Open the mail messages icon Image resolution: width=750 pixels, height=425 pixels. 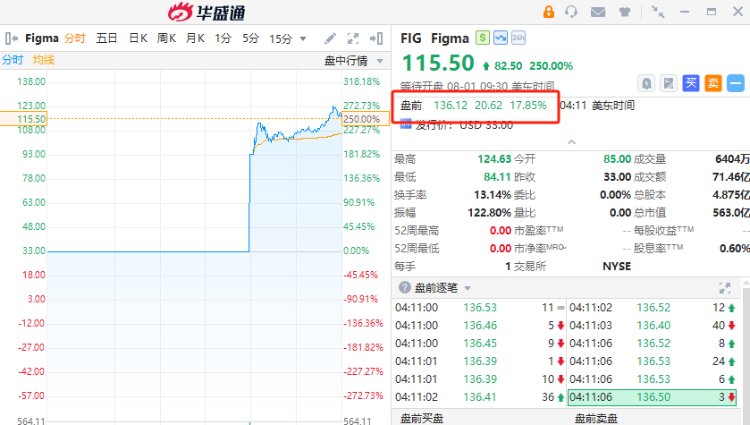pyautogui.click(x=598, y=11)
